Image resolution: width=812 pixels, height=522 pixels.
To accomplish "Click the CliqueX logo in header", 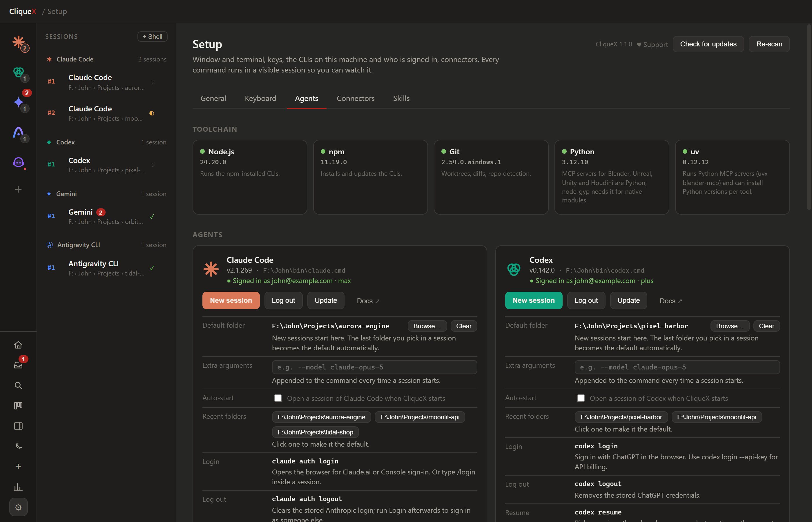I will pos(22,12).
